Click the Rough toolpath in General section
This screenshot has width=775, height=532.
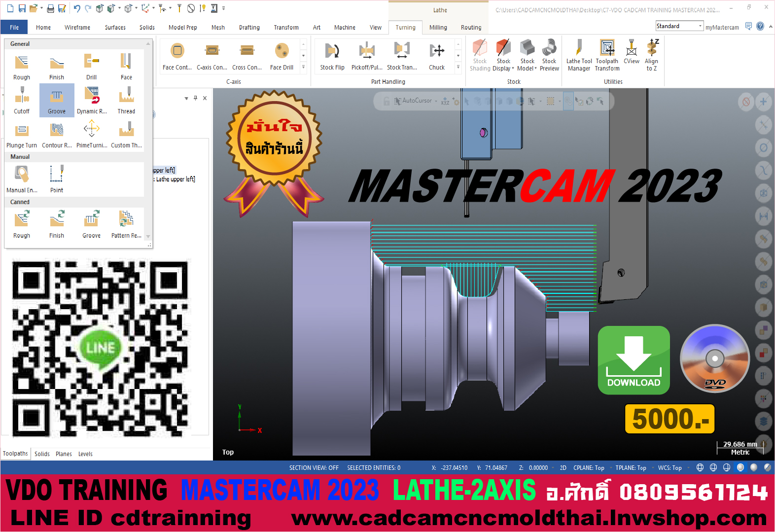22,67
